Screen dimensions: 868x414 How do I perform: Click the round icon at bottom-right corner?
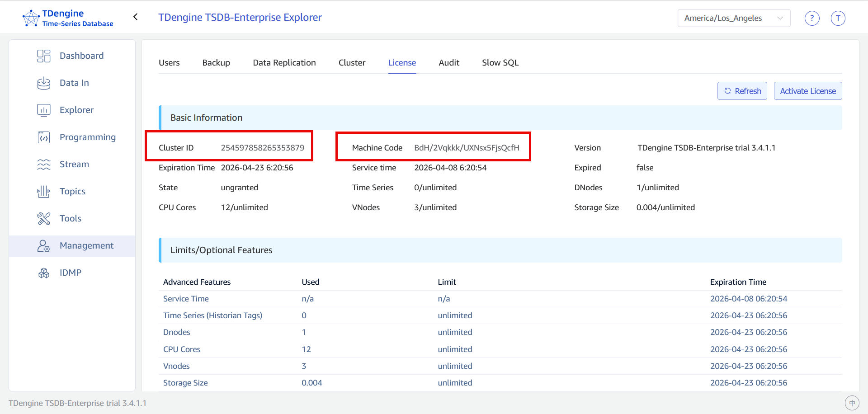pos(852,403)
